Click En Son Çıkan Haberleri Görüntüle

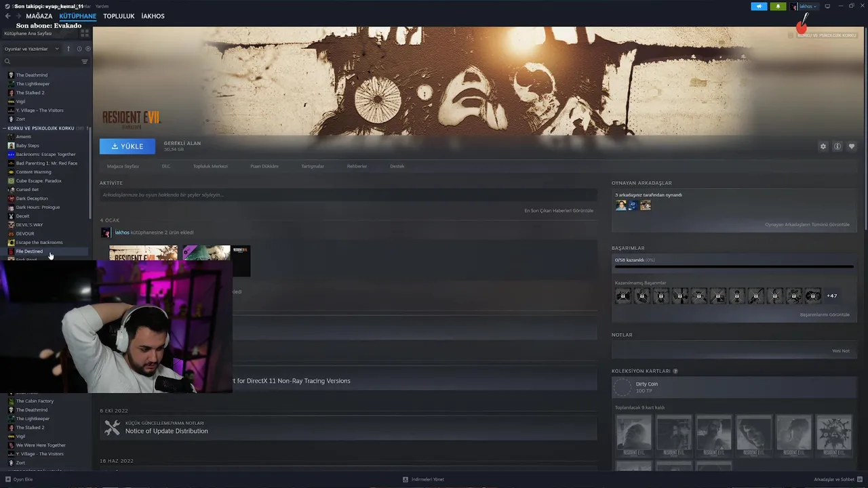pyautogui.click(x=559, y=211)
